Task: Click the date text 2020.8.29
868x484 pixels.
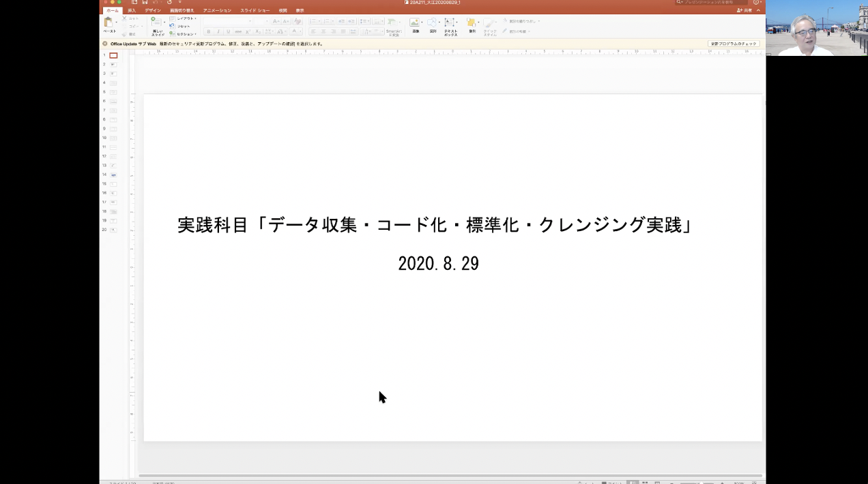Action: click(x=439, y=264)
